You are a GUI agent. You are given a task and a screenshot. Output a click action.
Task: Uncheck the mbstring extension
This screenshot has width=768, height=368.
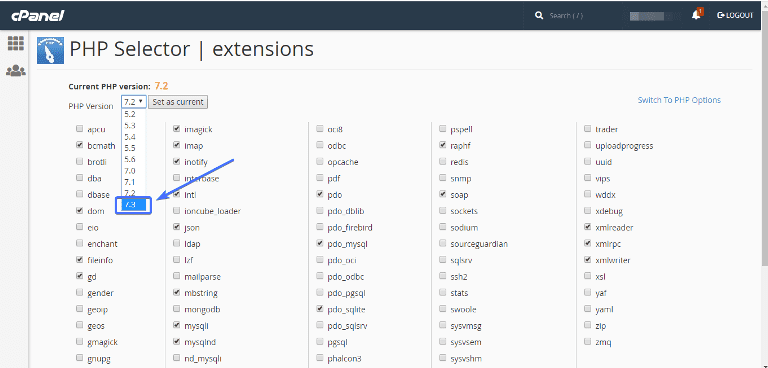176,293
